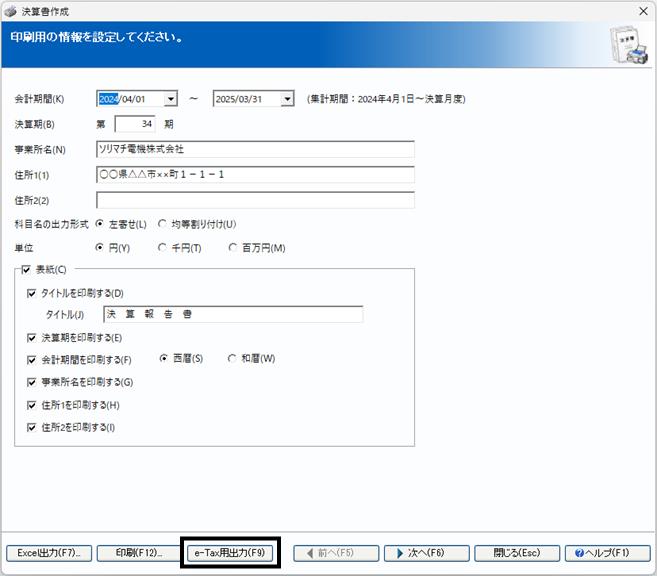Go to next step with 次へ(F6)

pos(427,553)
